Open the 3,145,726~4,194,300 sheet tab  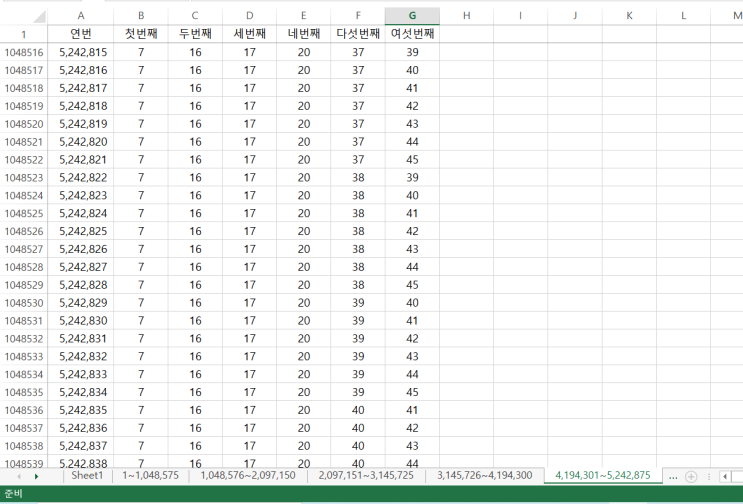(x=484, y=475)
